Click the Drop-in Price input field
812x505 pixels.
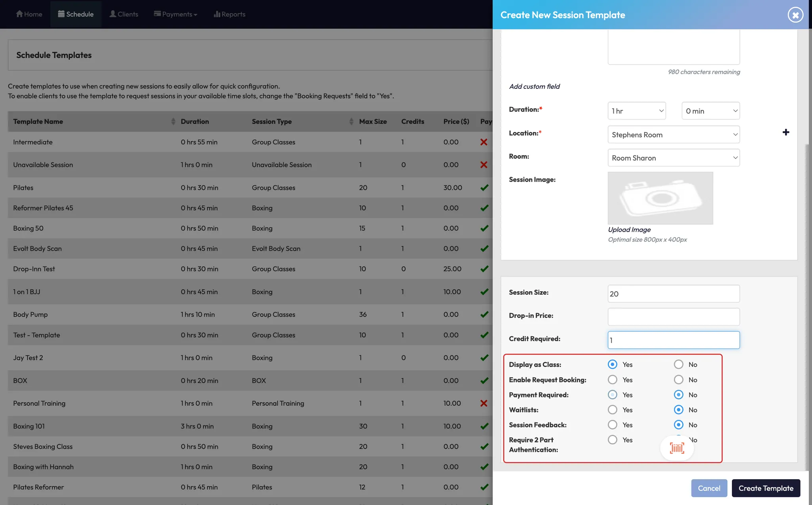coord(673,317)
